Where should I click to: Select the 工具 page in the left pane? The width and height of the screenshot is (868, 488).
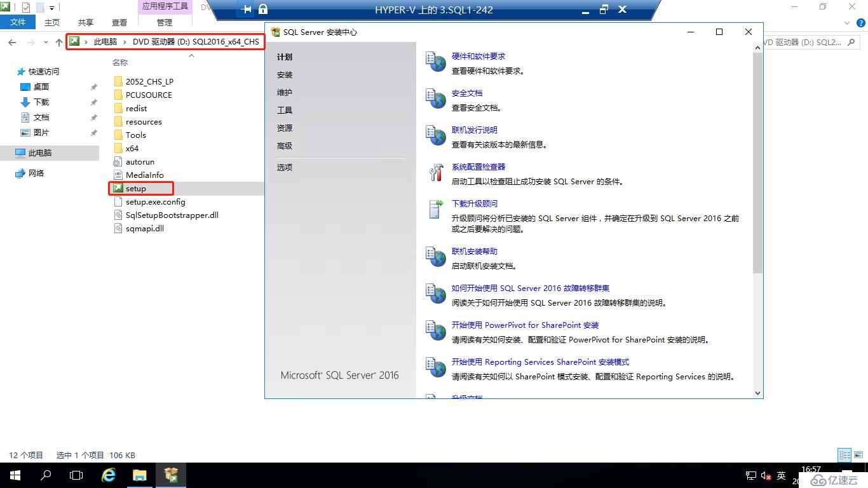pyautogui.click(x=285, y=111)
